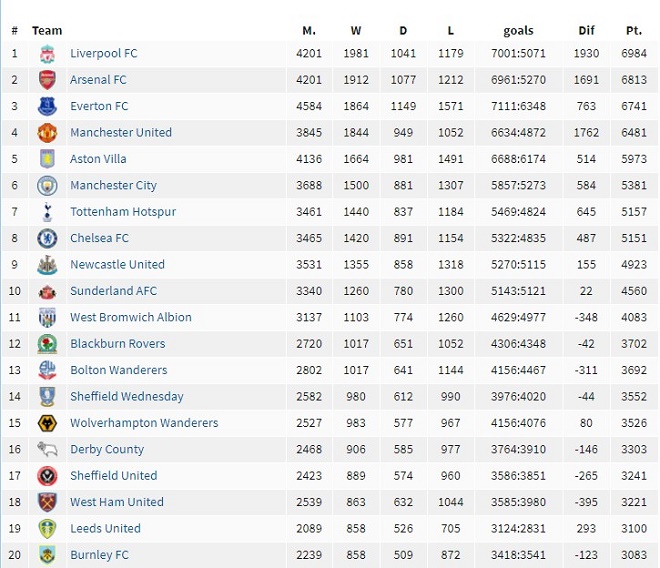The height and width of the screenshot is (568, 660).
Task: Sort table by goals column header
Action: coord(519,31)
